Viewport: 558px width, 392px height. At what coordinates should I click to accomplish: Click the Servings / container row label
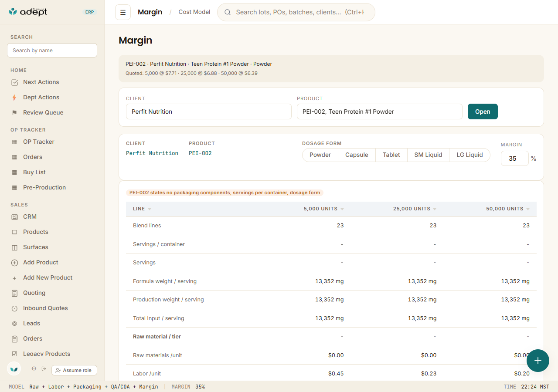click(x=159, y=244)
